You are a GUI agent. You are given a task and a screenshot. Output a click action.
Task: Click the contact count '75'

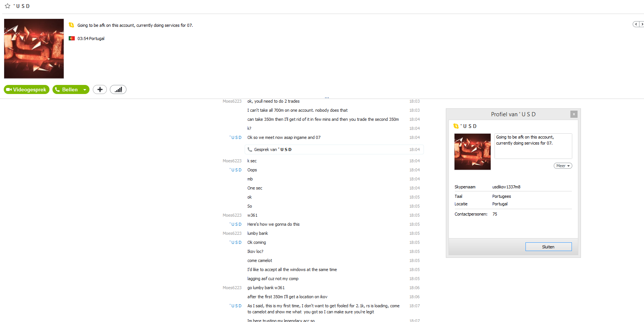pos(495,214)
